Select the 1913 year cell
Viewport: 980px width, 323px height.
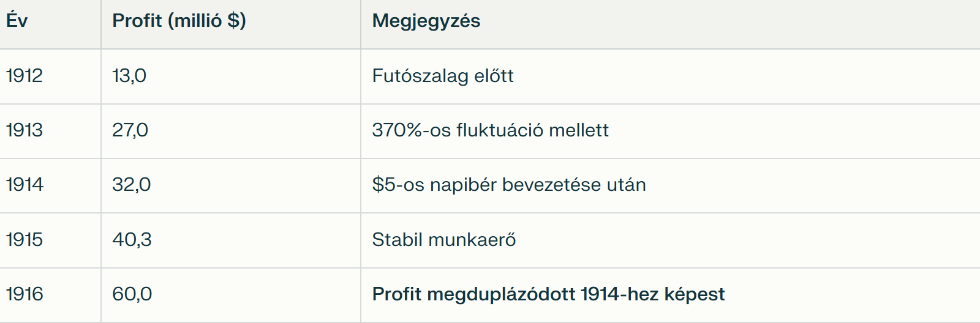(24, 130)
